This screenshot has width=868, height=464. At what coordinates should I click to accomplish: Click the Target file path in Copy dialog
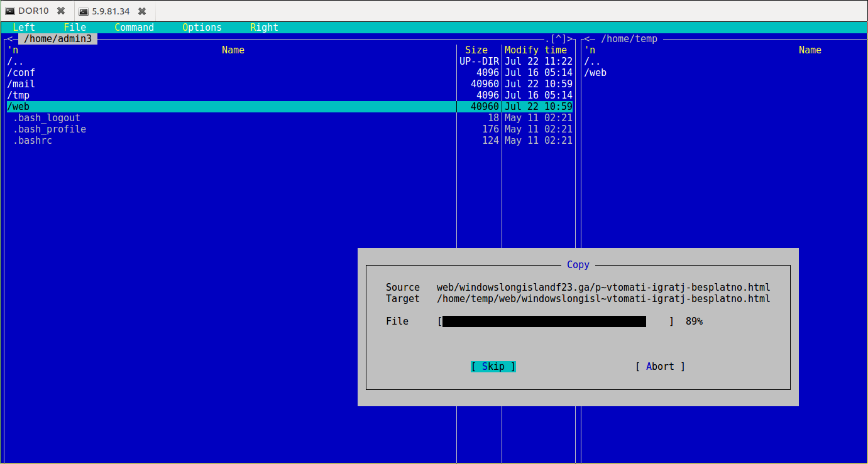click(x=603, y=299)
